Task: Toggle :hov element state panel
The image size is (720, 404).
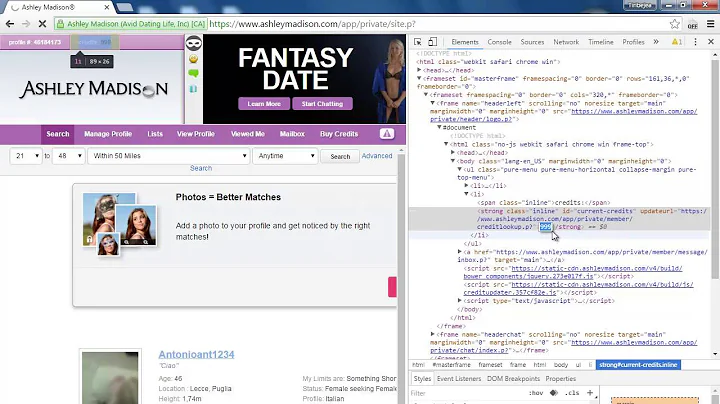Action: point(535,393)
